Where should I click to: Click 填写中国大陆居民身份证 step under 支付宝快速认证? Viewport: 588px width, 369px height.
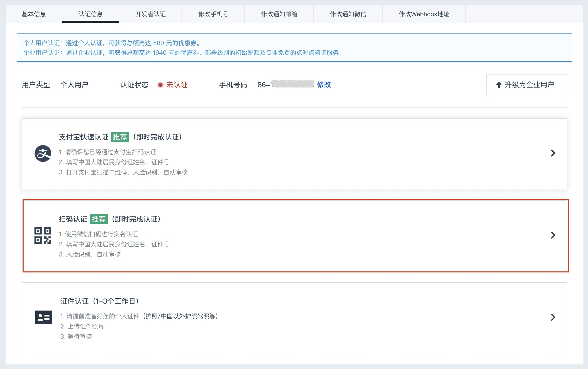114,162
